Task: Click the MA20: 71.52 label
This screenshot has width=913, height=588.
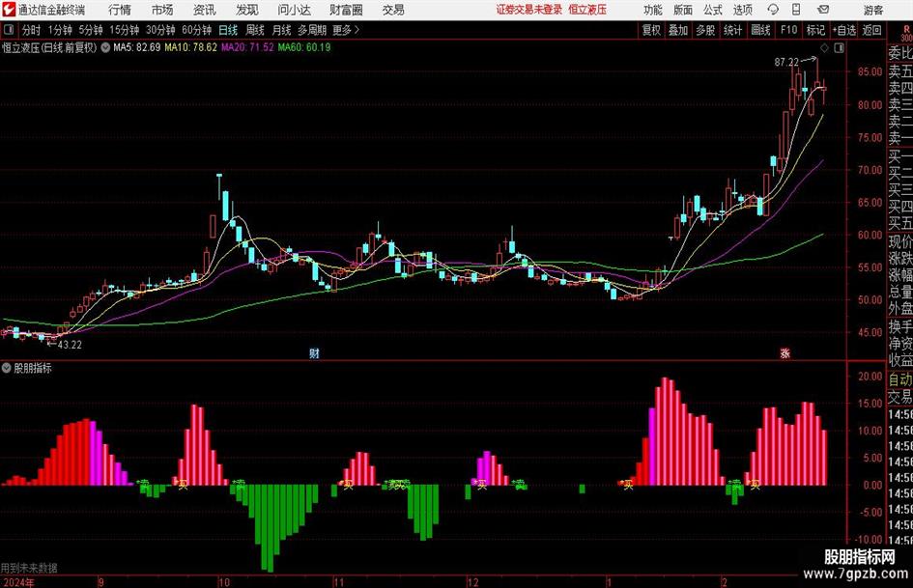Action: click(x=247, y=47)
